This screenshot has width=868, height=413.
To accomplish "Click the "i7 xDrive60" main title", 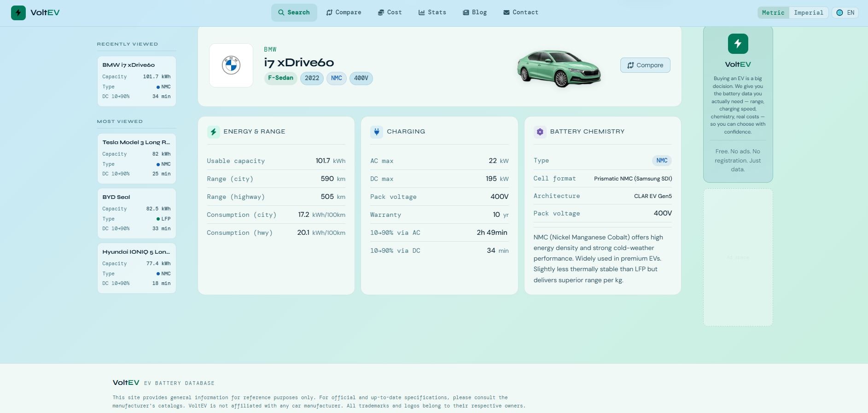I will (299, 63).
